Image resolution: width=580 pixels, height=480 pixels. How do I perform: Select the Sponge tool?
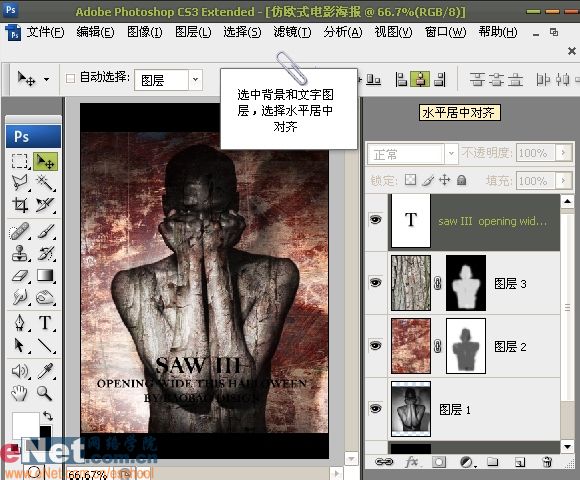pos(45,297)
